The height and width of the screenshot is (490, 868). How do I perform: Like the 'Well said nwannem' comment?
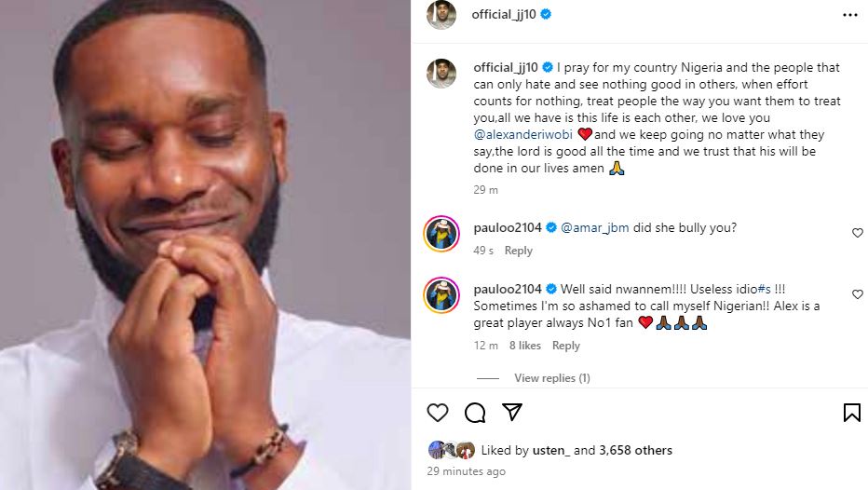(x=858, y=294)
